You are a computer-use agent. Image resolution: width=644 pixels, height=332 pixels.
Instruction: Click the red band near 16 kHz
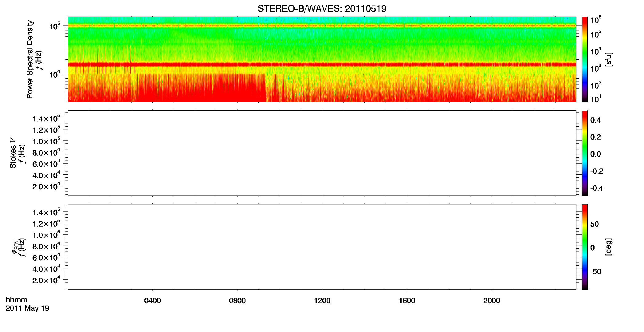322,65
